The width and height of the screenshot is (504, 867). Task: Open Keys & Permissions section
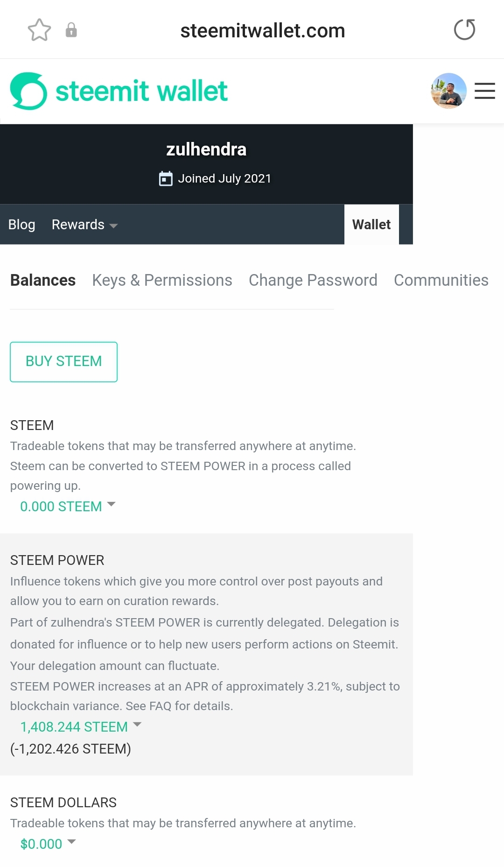click(x=162, y=280)
